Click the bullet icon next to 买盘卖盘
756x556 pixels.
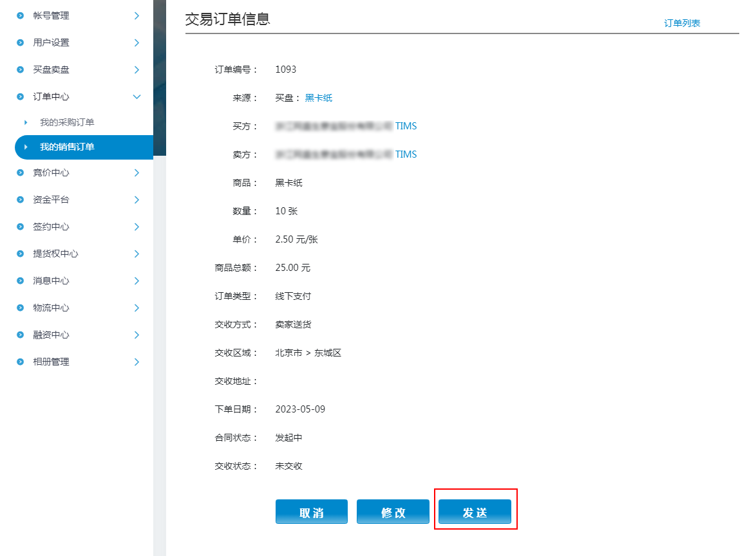click(21, 69)
